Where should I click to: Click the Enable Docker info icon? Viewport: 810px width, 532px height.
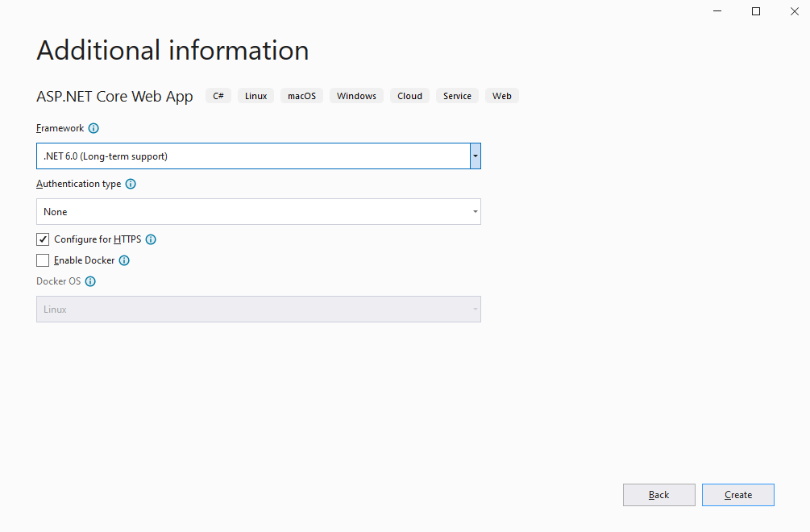coord(124,260)
